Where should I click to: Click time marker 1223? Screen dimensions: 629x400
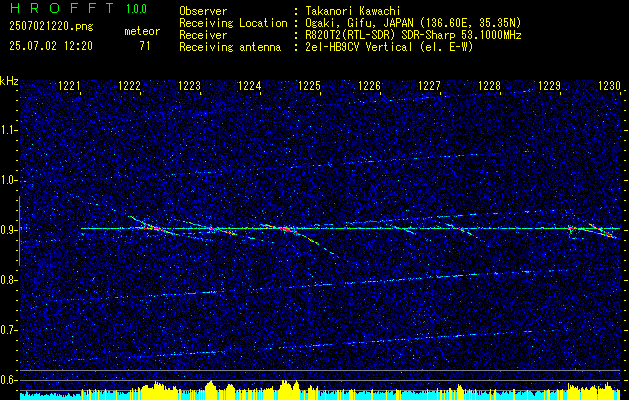click(189, 85)
